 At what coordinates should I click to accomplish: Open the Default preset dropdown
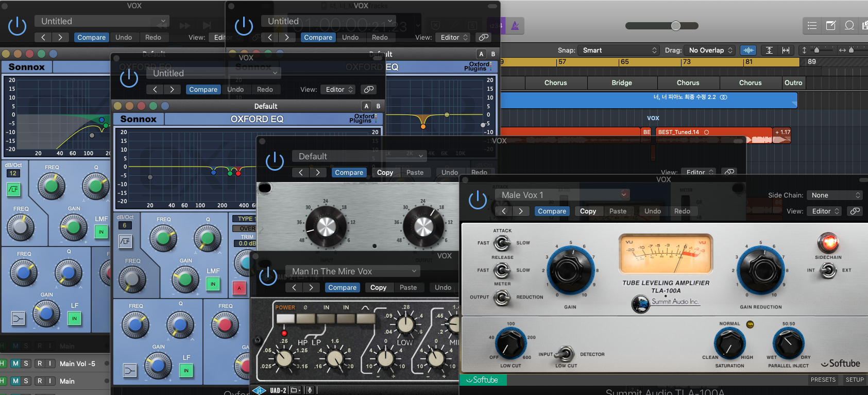(x=360, y=156)
